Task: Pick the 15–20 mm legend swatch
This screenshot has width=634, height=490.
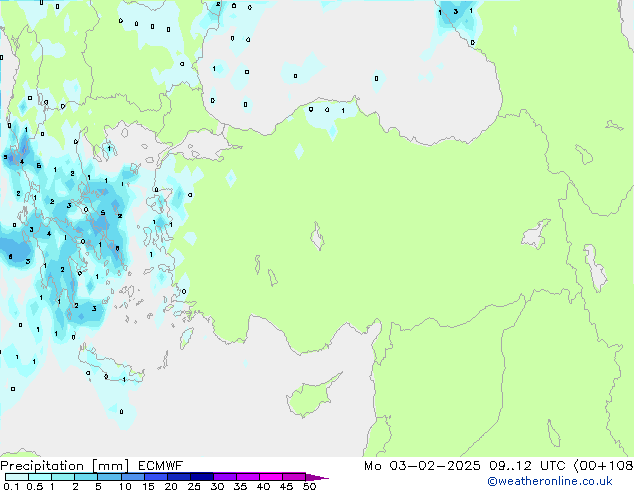Action: 155,477
